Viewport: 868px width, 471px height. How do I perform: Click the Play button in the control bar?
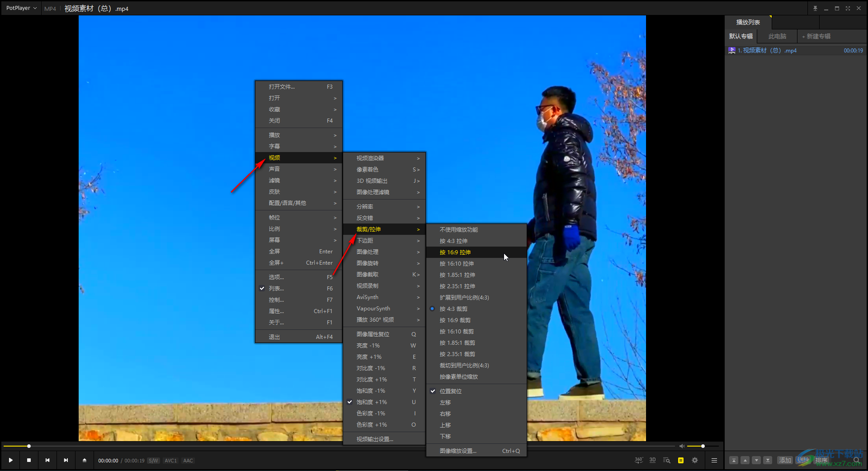click(x=10, y=460)
